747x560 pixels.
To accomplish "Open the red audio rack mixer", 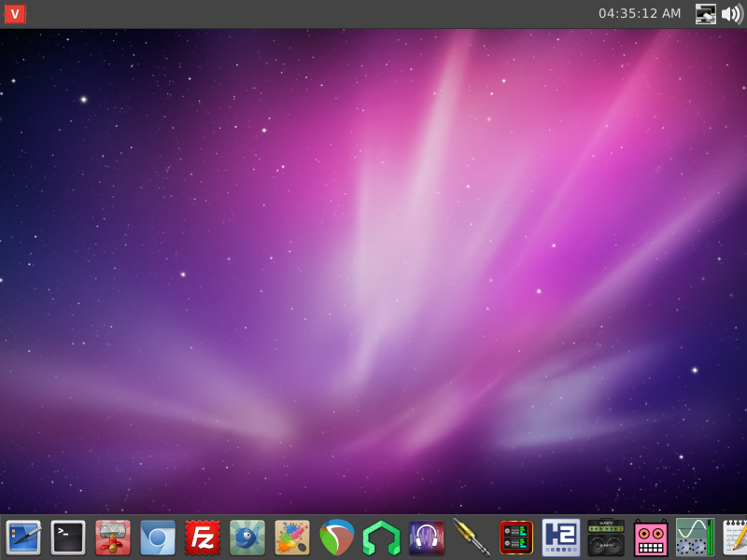I will [516, 538].
